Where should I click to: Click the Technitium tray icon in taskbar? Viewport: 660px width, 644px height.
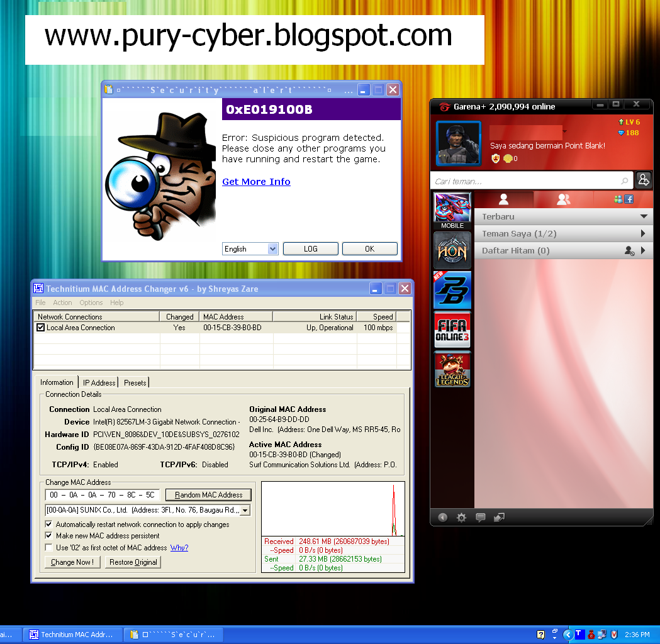(580, 634)
